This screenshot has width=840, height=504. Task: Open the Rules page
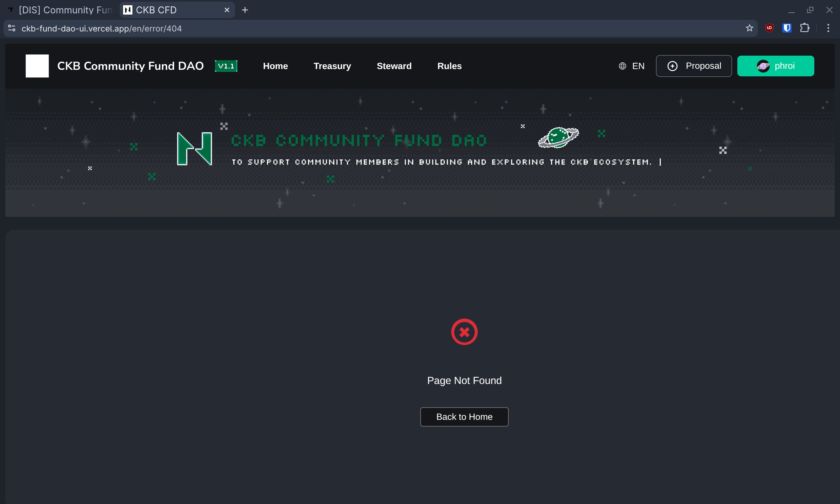449,66
